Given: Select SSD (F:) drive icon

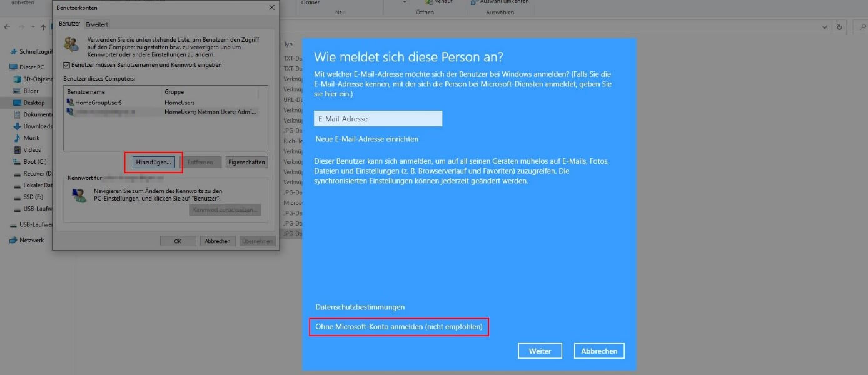Looking at the screenshot, I should (18, 197).
